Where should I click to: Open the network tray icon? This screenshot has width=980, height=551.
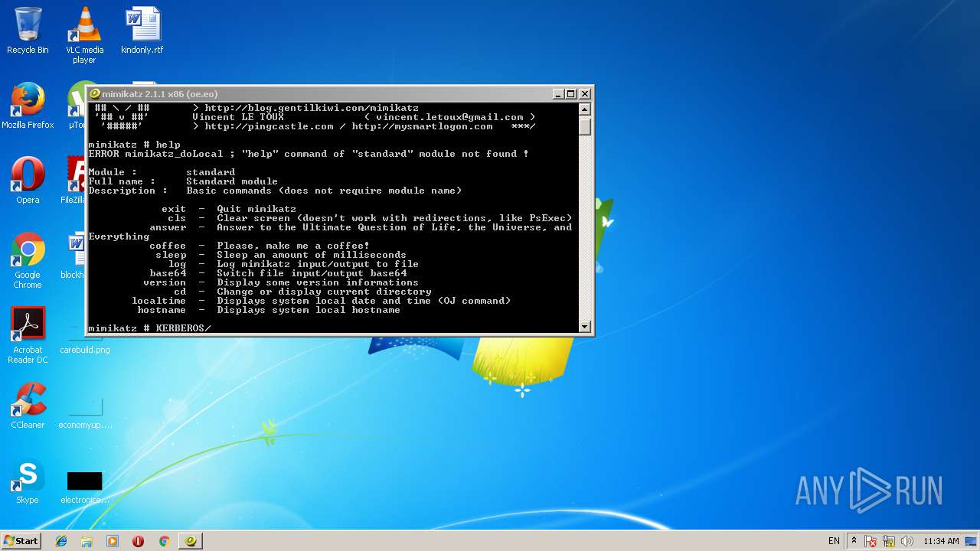[x=889, y=541]
